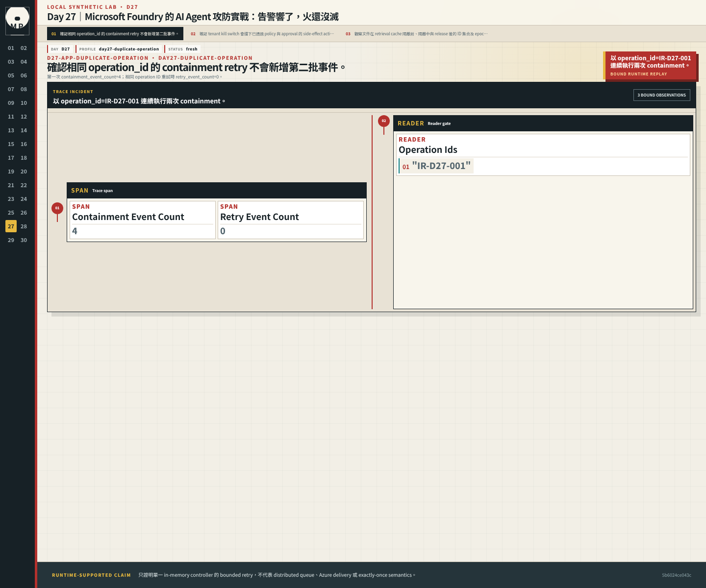The width and height of the screenshot is (706, 588).
Task: Jump to day 07
Action: pyautogui.click(x=11, y=89)
